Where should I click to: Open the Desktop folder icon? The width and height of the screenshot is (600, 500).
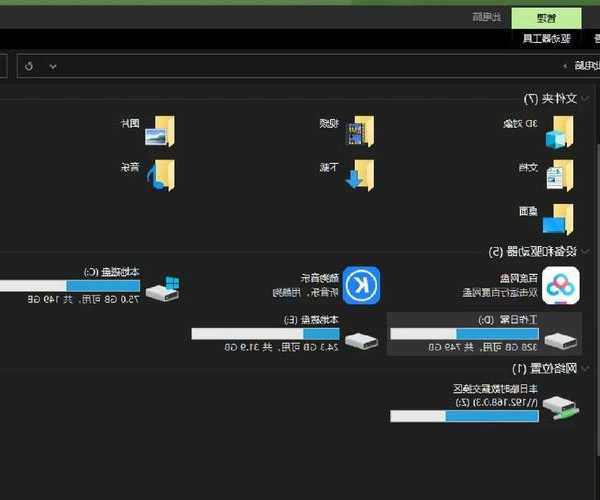tap(559, 218)
